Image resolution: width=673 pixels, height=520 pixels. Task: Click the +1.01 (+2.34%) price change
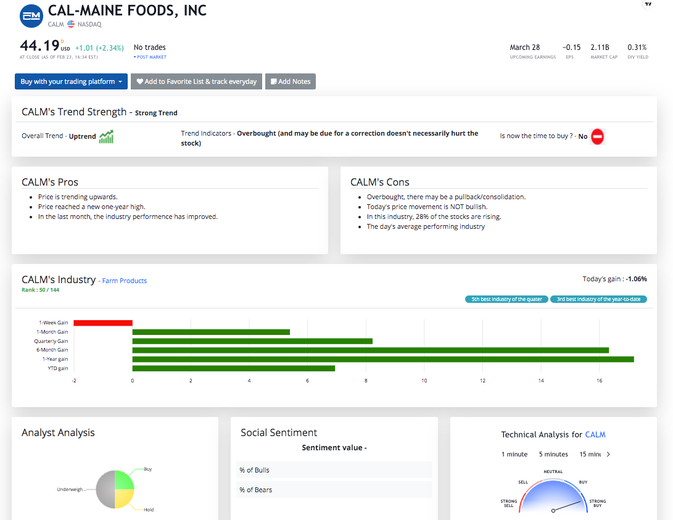pos(100,48)
